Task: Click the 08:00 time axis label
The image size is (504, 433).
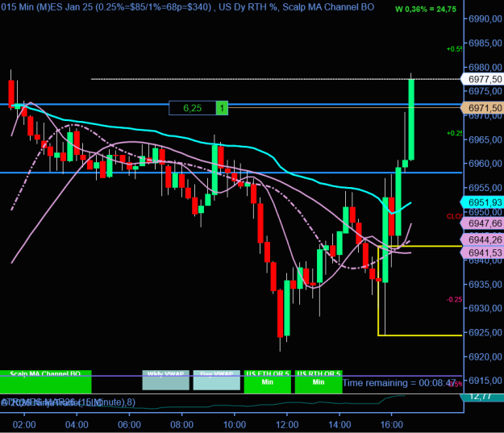Action: tap(181, 425)
